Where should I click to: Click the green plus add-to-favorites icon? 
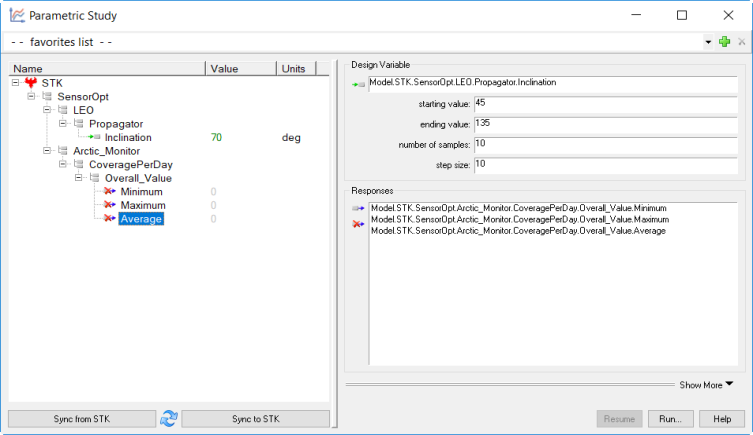click(724, 42)
